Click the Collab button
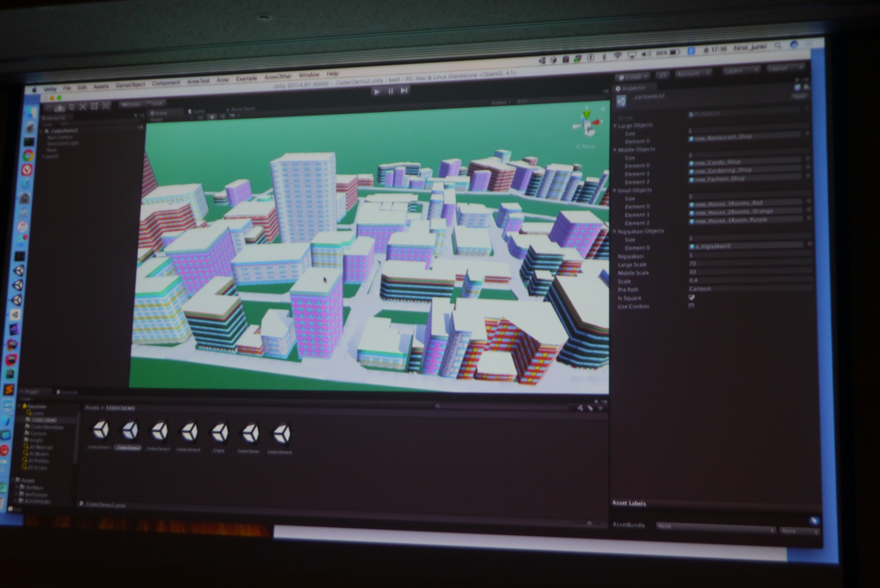The image size is (880, 588). 632,77
